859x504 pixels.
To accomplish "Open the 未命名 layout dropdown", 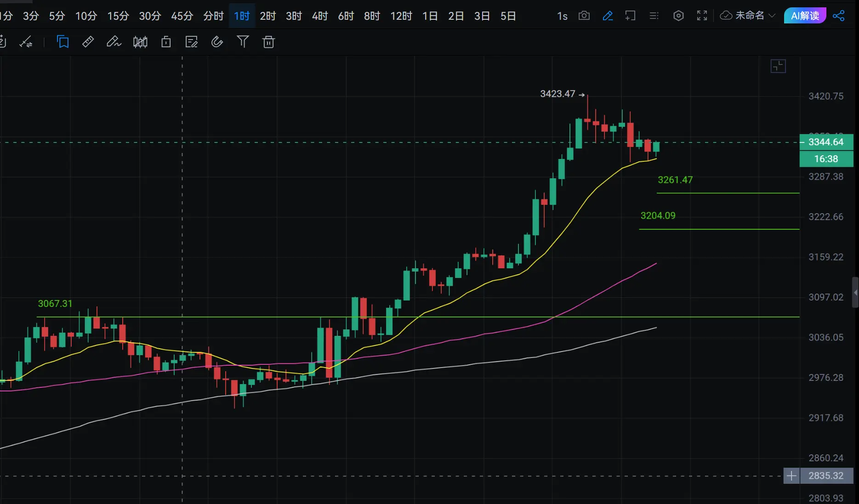I will 748,16.
